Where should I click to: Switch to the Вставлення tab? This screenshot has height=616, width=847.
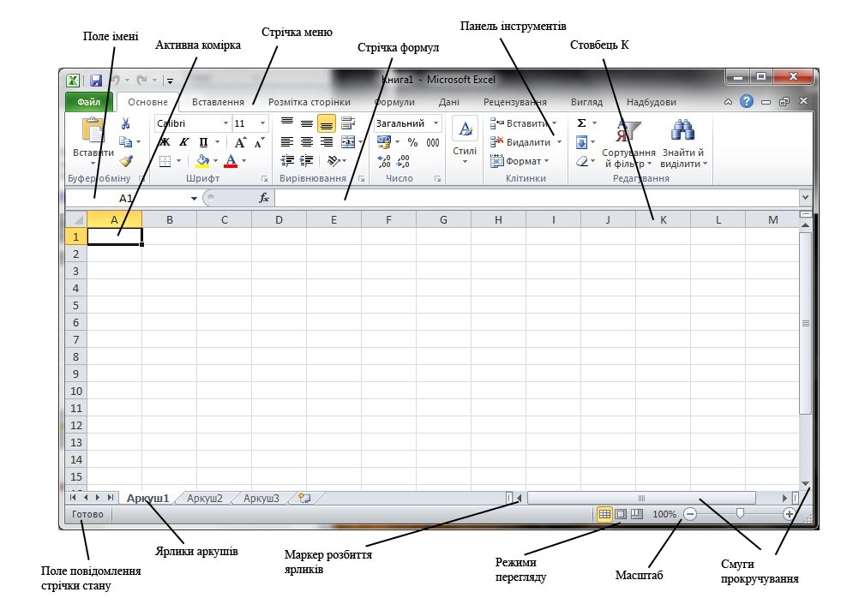pyautogui.click(x=218, y=102)
